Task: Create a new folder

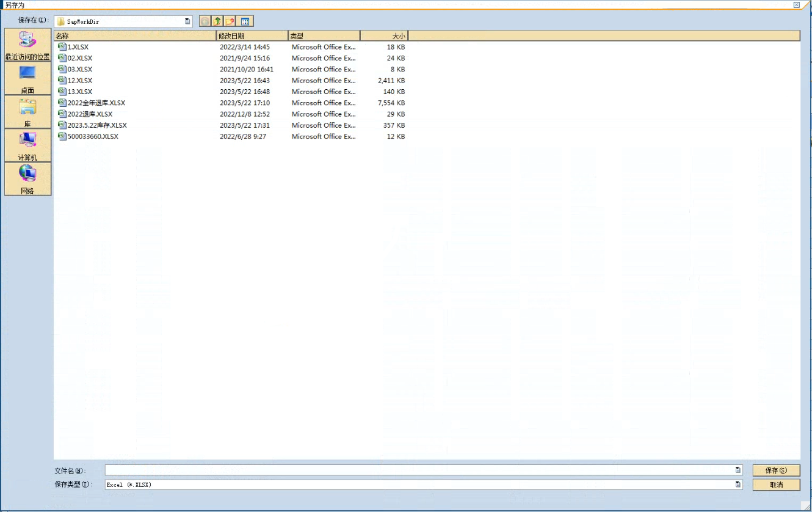Action: [230, 21]
